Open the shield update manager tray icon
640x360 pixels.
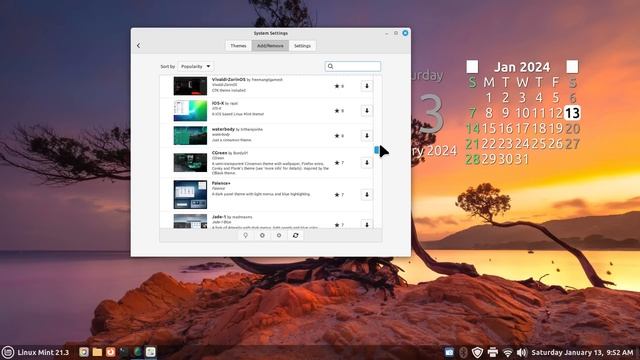click(477, 352)
